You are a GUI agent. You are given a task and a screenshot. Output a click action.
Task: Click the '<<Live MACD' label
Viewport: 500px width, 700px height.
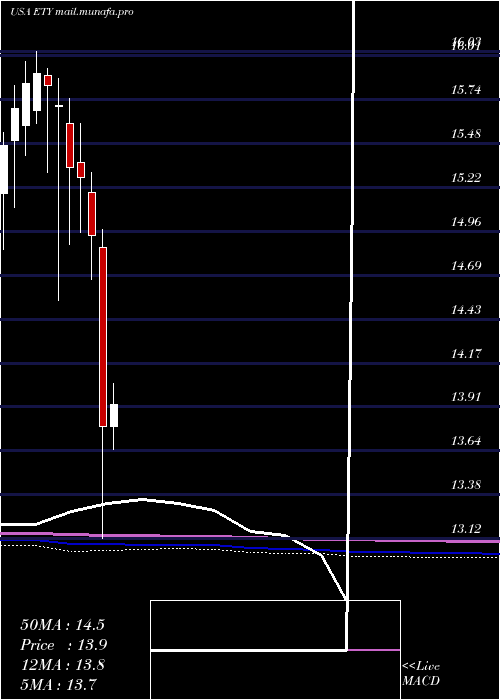pyautogui.click(x=421, y=674)
